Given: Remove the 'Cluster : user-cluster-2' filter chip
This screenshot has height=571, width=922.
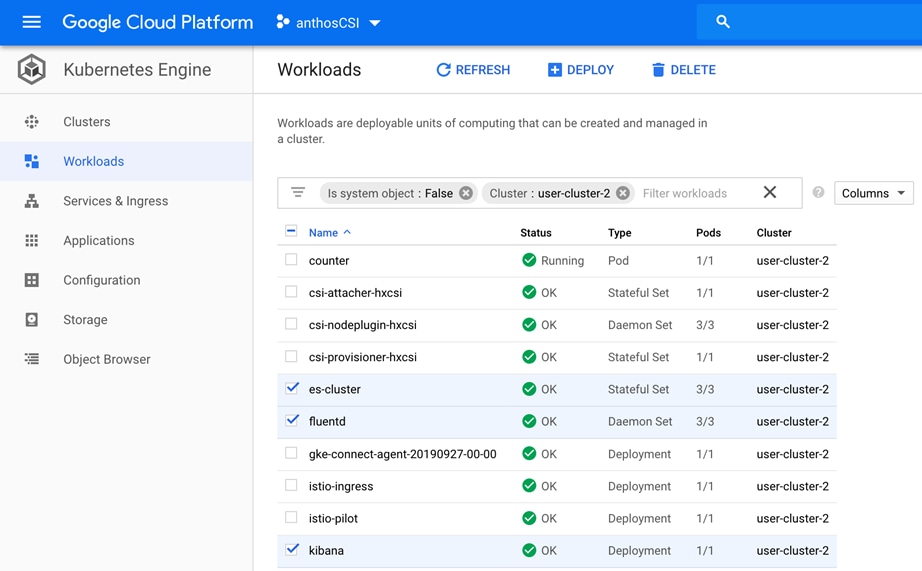Looking at the screenshot, I should click(x=623, y=193).
